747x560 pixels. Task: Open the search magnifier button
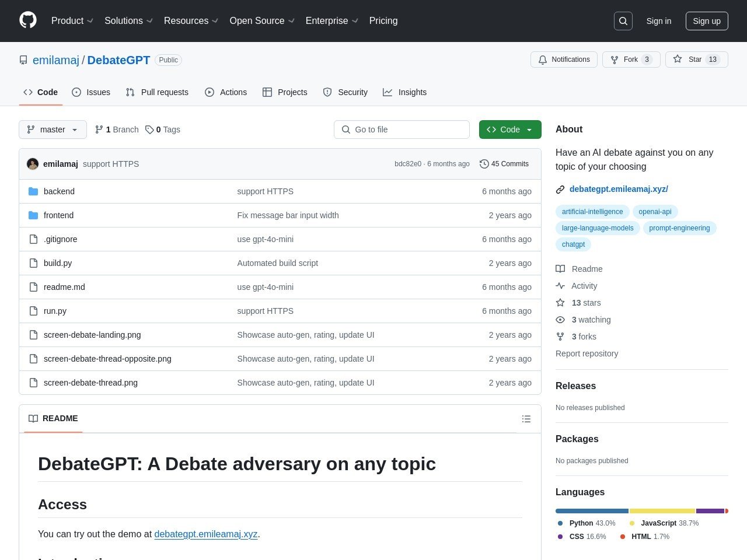[x=623, y=21]
